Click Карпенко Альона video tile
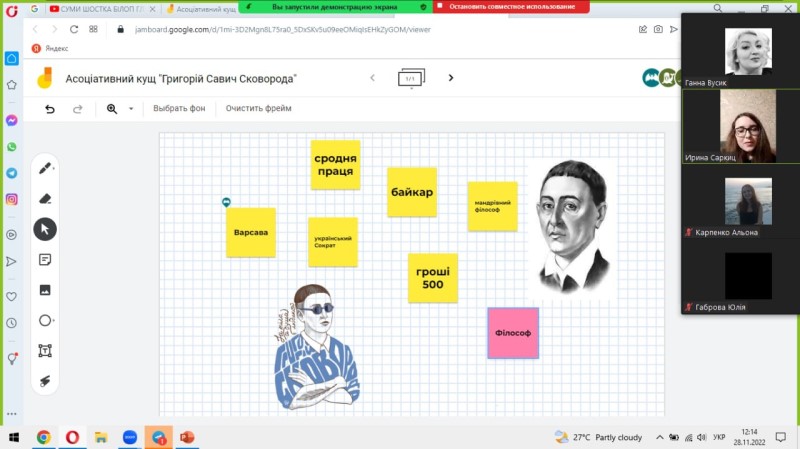Screen dimensions: 800x449 pos(741,202)
